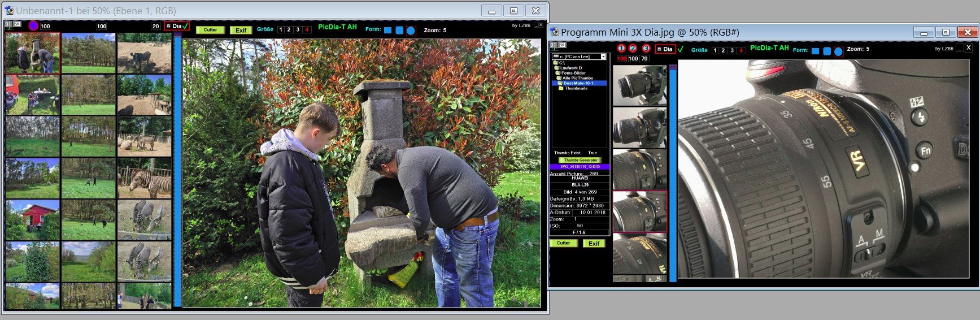Click red circle number 3 icon

click(646, 49)
